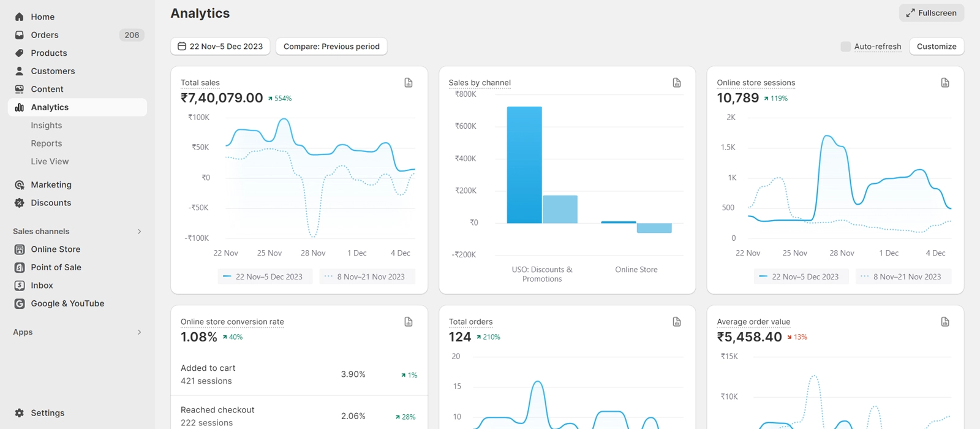The height and width of the screenshot is (429, 980).
Task: Click the Fullscreen button
Action: 931,13
